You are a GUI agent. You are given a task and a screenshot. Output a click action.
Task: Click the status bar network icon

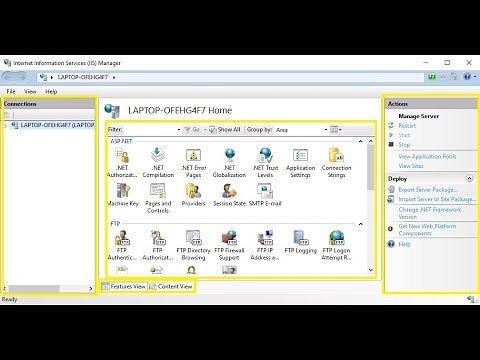(470, 299)
